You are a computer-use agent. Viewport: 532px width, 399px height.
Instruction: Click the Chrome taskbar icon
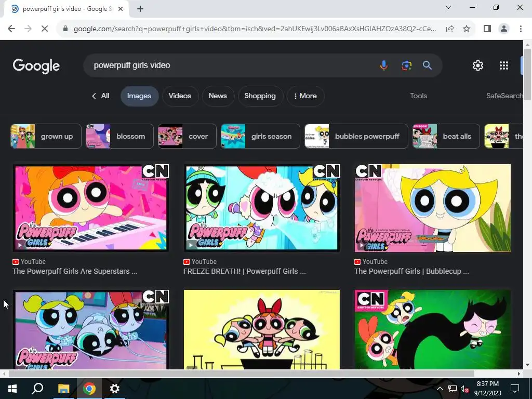point(89,389)
